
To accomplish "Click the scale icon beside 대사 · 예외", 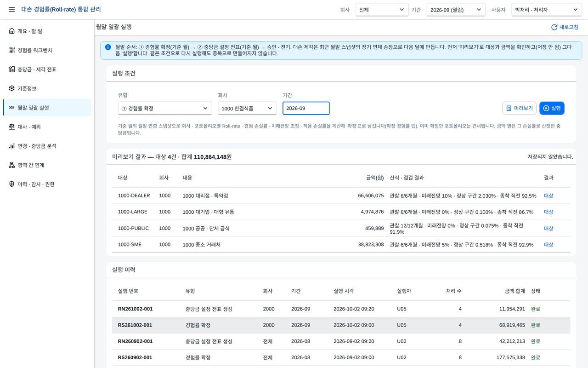I will 12,127.
